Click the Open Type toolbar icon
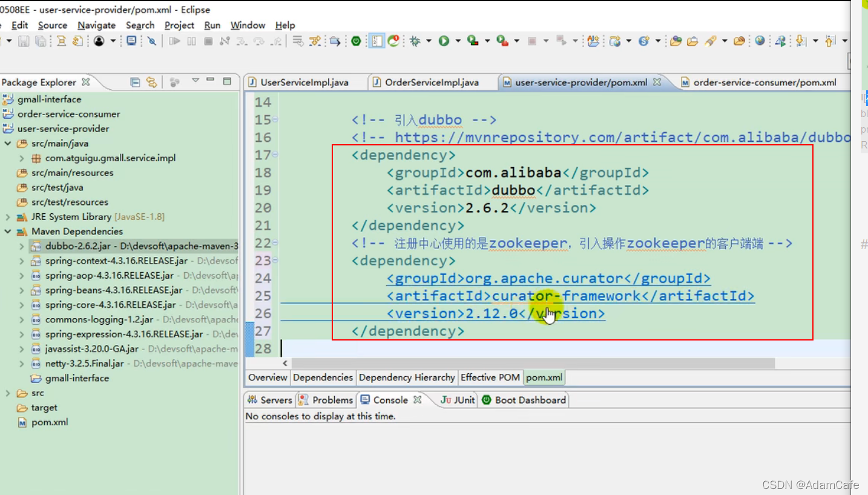 676,41
